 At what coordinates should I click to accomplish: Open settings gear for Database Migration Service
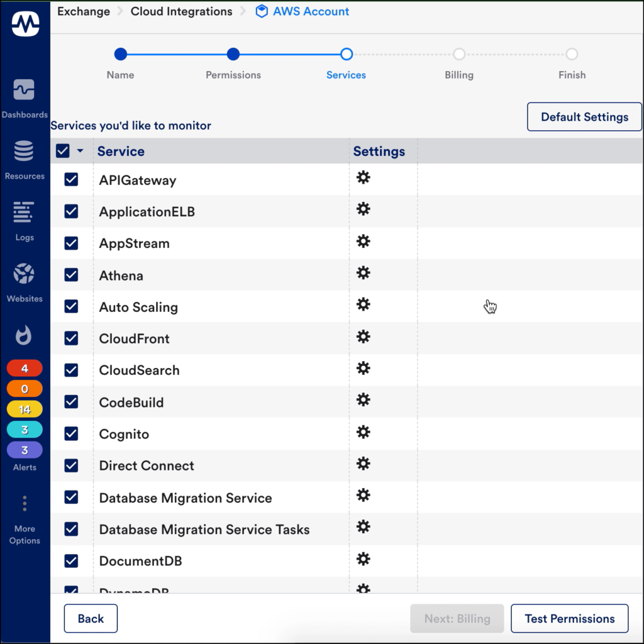363,495
